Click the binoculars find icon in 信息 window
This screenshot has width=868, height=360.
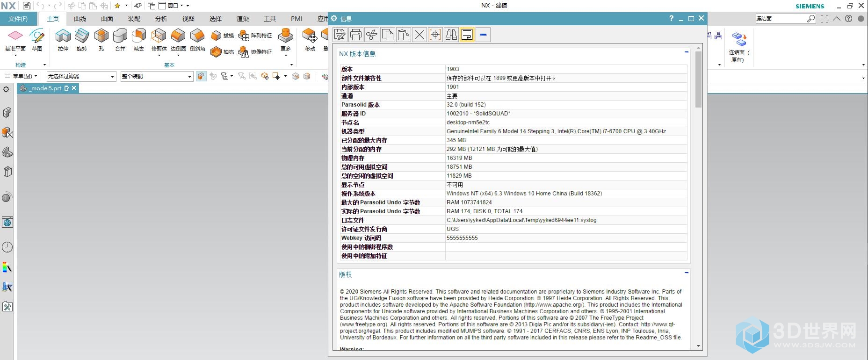click(451, 35)
